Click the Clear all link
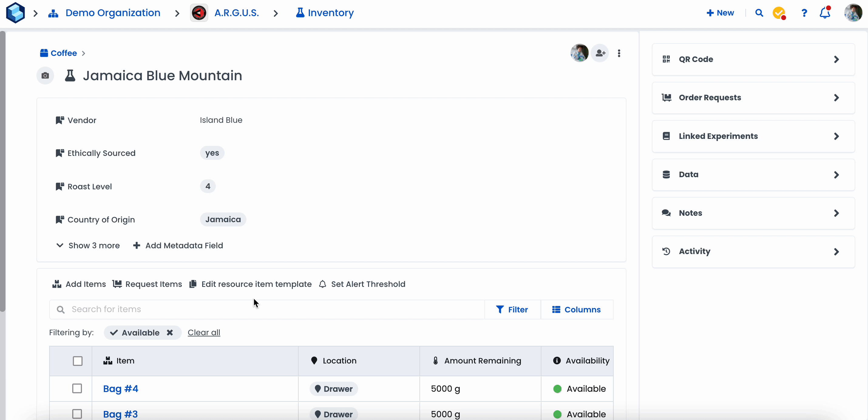 tap(204, 332)
